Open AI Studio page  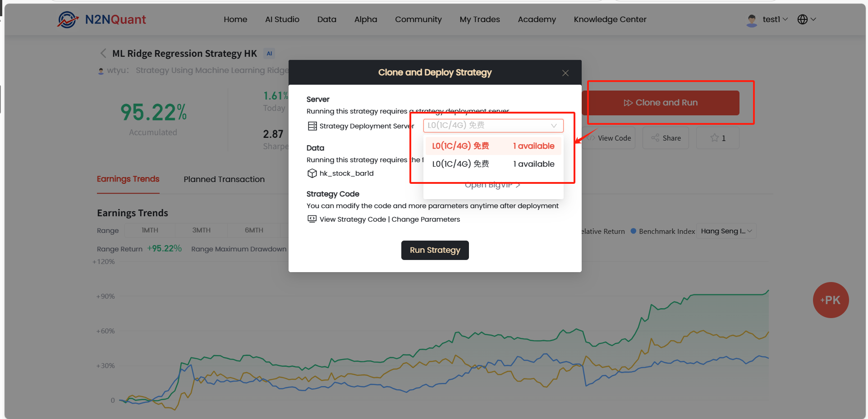click(282, 19)
